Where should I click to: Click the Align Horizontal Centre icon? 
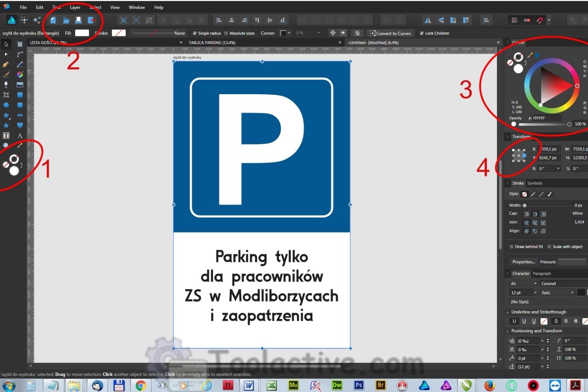[231, 20]
